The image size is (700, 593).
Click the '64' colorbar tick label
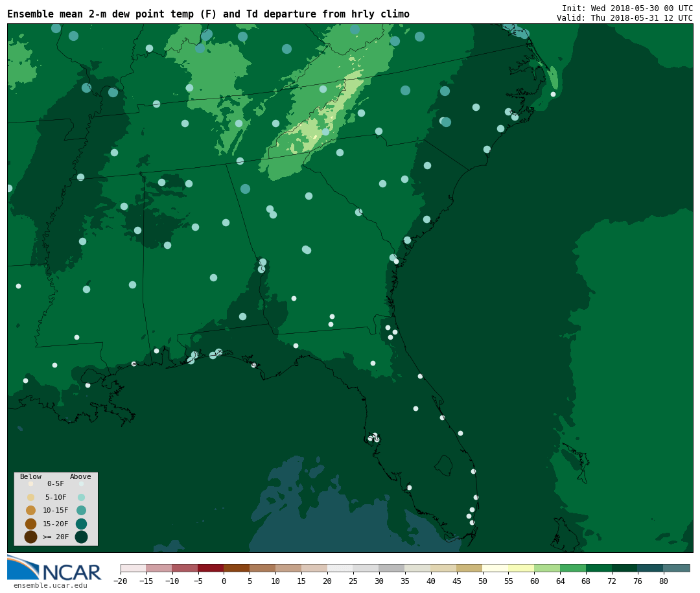pyautogui.click(x=560, y=581)
